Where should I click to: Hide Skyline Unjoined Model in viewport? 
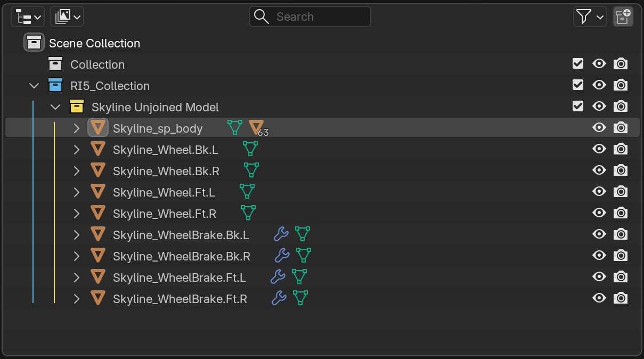coord(599,107)
